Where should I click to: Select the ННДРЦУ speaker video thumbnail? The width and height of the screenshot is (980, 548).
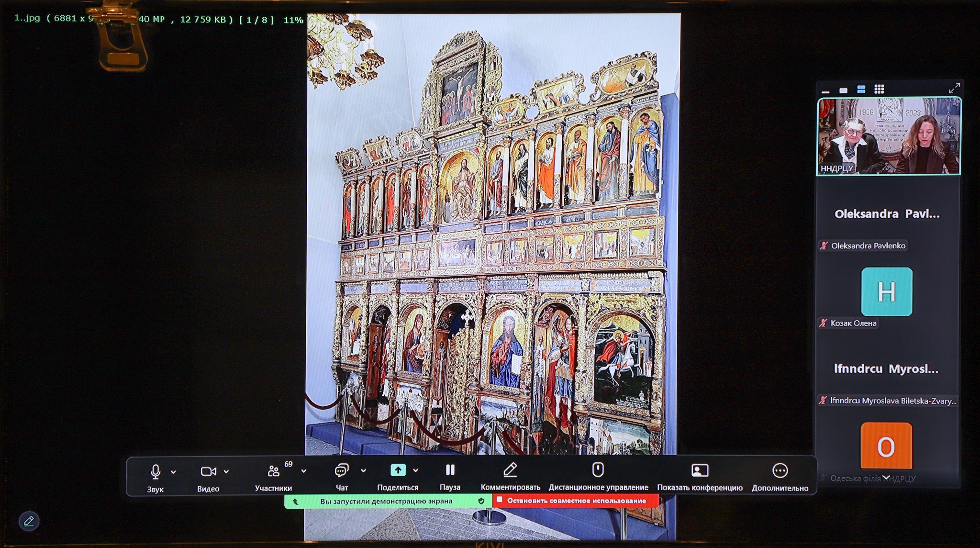[x=889, y=136]
